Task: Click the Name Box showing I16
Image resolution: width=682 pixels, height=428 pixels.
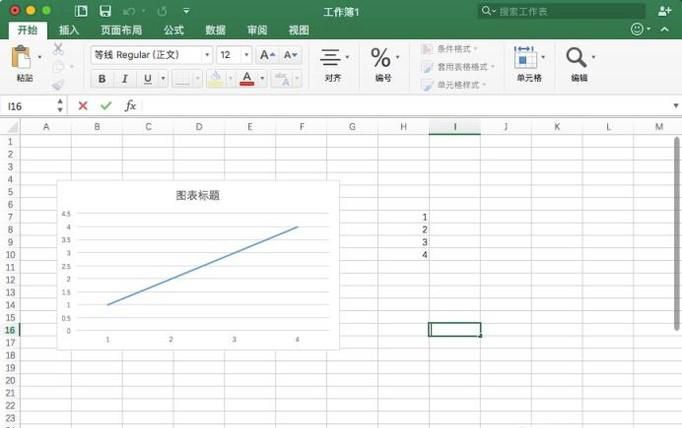Action: (29, 106)
